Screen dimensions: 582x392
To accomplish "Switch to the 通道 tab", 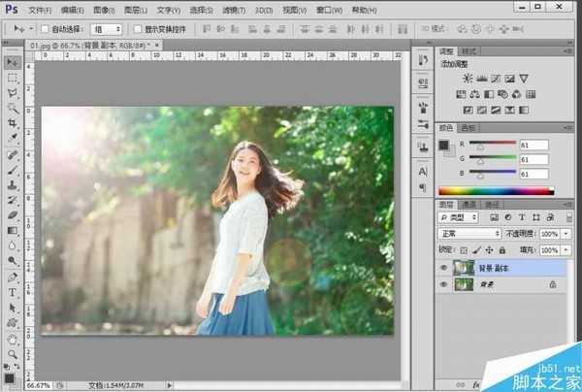I will [x=468, y=205].
